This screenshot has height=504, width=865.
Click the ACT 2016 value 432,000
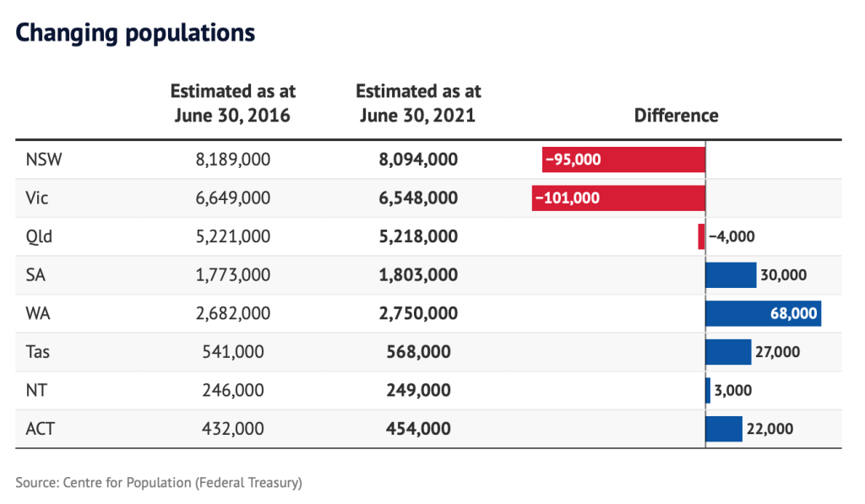(x=232, y=429)
